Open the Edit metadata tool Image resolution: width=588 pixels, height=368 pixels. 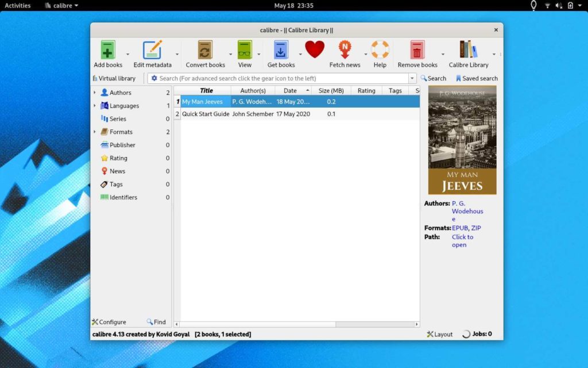(152, 51)
